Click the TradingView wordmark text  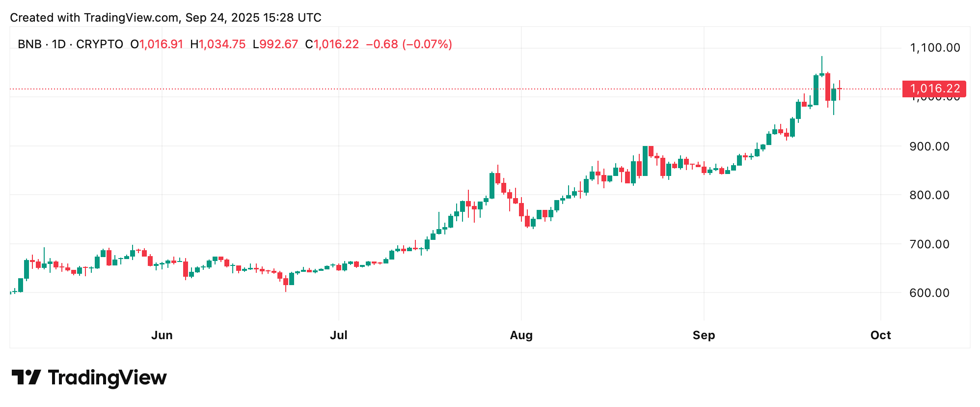pyautogui.click(x=107, y=378)
